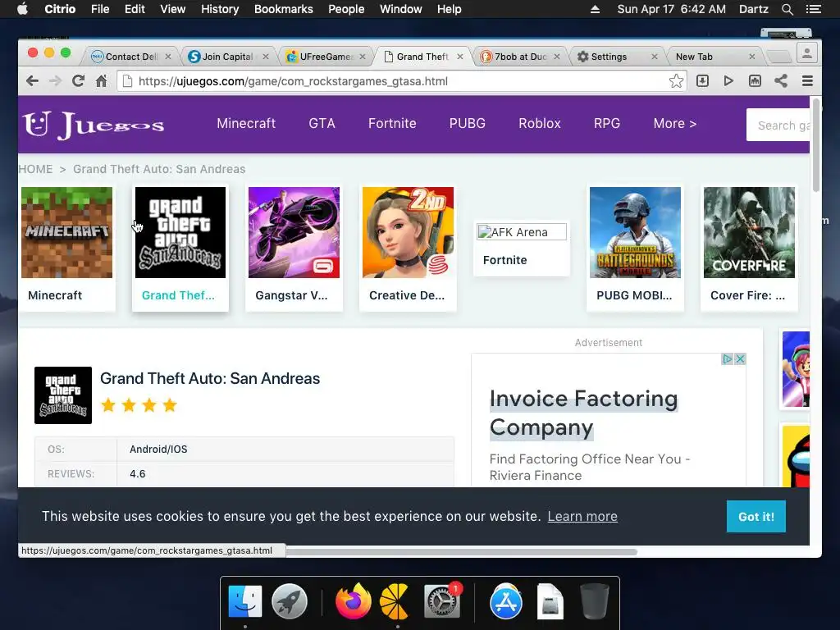Open Finder from the dock
This screenshot has width=840, height=630.
tap(245, 601)
